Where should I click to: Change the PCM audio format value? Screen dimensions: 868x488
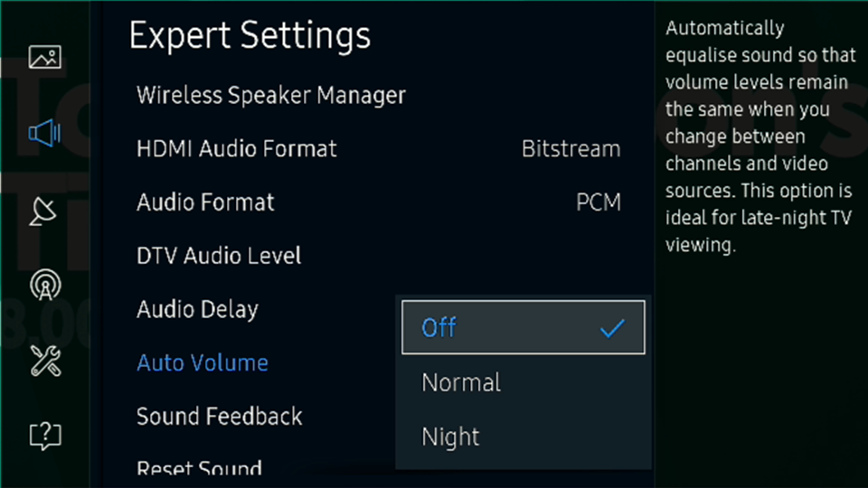tap(599, 202)
